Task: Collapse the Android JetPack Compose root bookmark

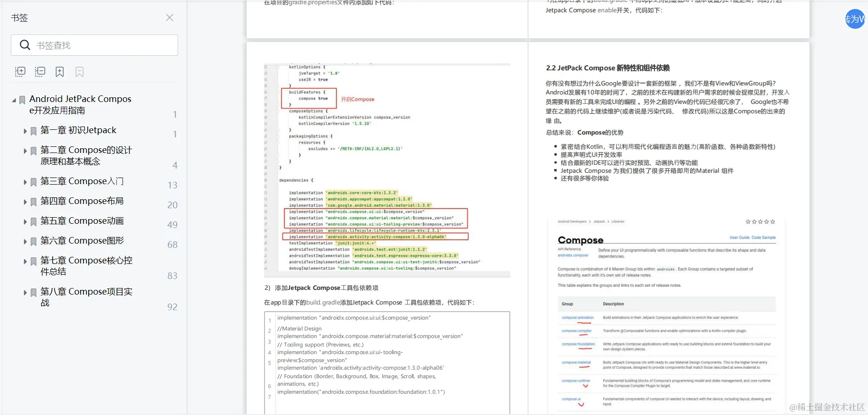Action: [x=14, y=100]
